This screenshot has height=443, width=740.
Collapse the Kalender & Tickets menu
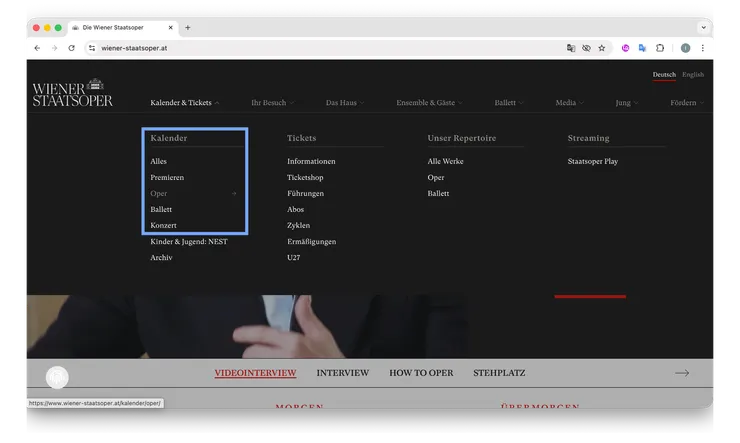185,103
